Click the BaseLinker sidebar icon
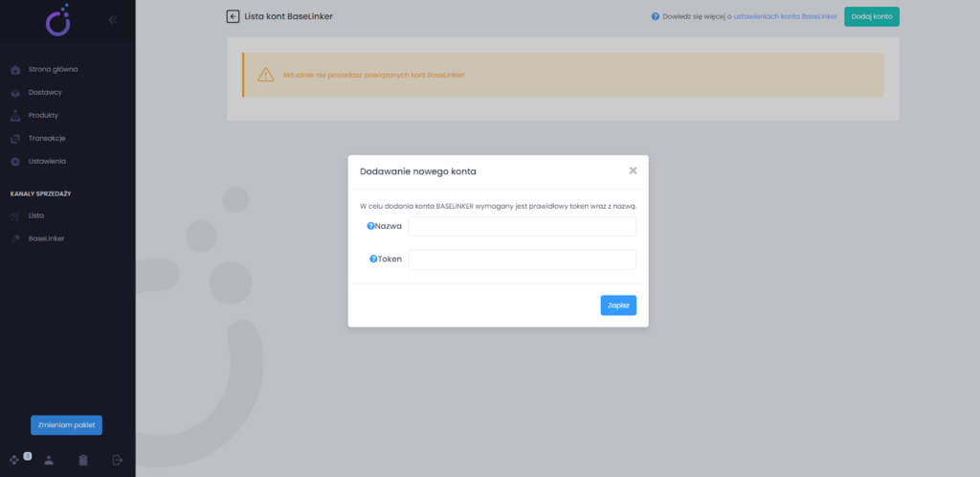The height and width of the screenshot is (477, 980). pos(15,238)
